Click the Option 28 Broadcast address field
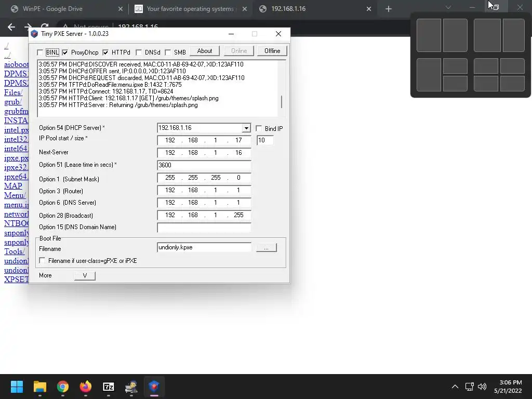Viewport: 532px width, 399px height. tap(204, 215)
